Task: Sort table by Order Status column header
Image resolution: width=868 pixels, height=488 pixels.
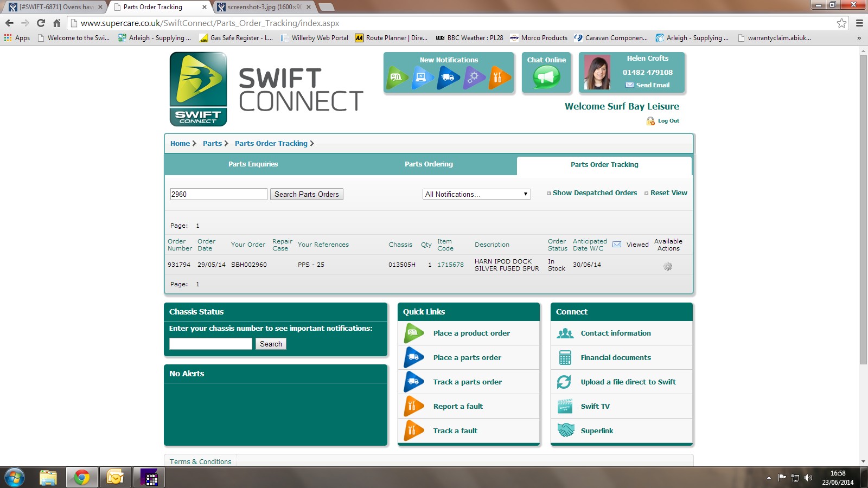Action: click(x=557, y=245)
